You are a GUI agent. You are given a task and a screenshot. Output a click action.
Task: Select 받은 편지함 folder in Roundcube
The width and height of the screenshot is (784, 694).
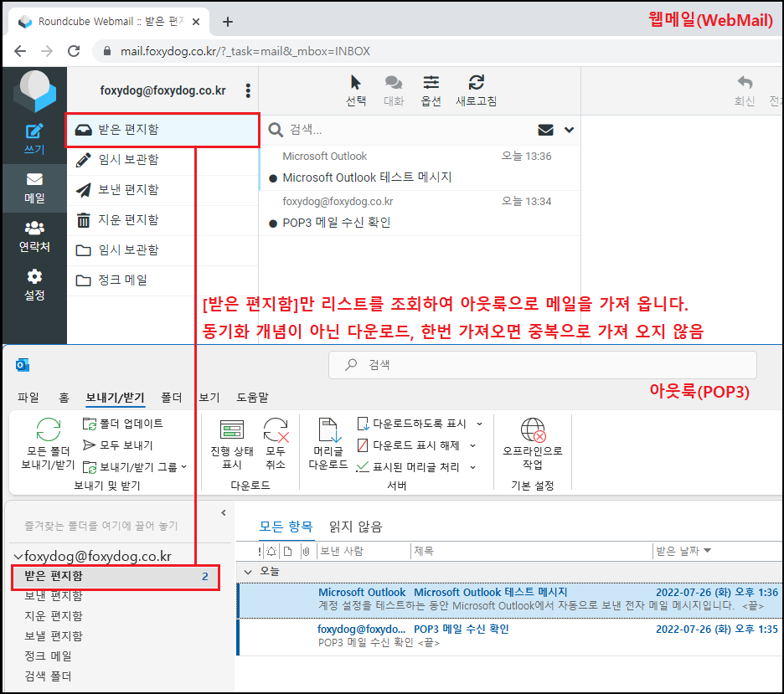click(x=162, y=130)
